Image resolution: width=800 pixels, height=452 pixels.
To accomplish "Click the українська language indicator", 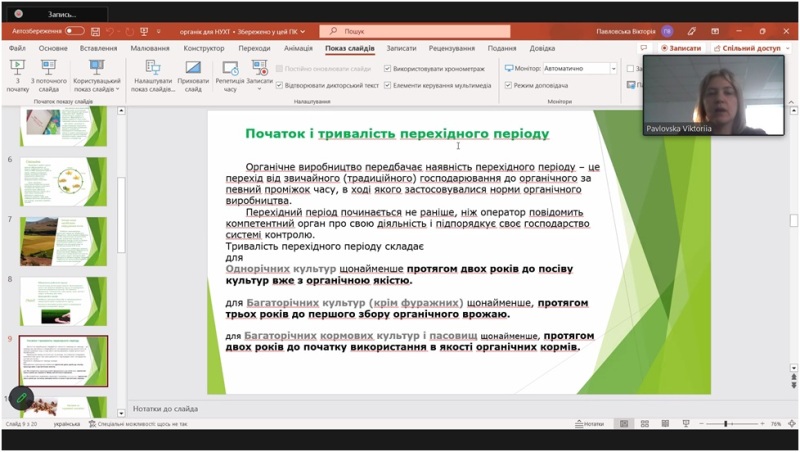I will [66, 424].
